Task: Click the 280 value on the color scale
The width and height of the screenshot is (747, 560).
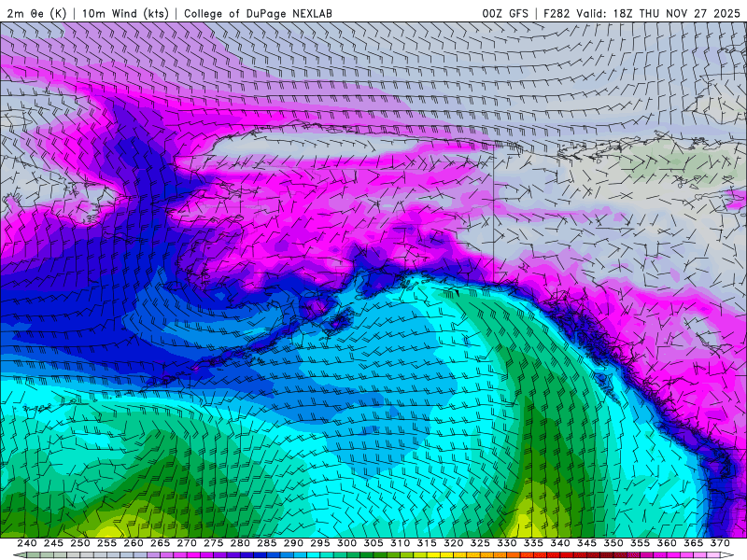Action: point(240,543)
